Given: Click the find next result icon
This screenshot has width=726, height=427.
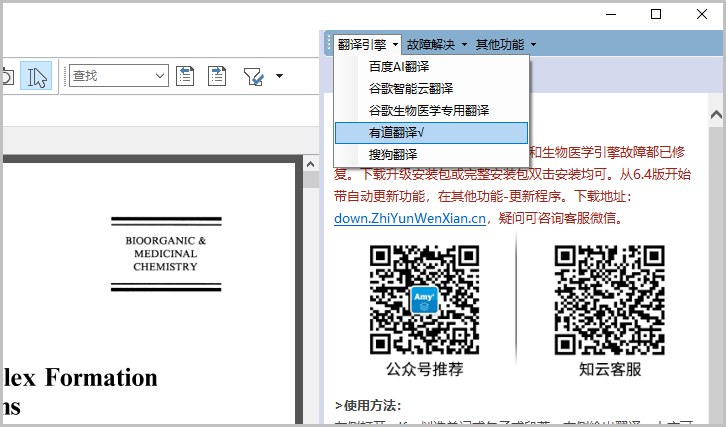Looking at the screenshot, I should tap(217, 76).
